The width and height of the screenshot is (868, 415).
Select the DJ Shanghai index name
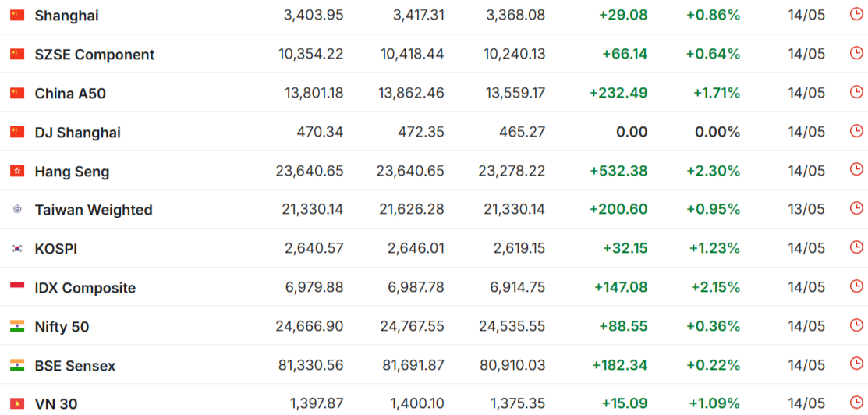tap(77, 133)
